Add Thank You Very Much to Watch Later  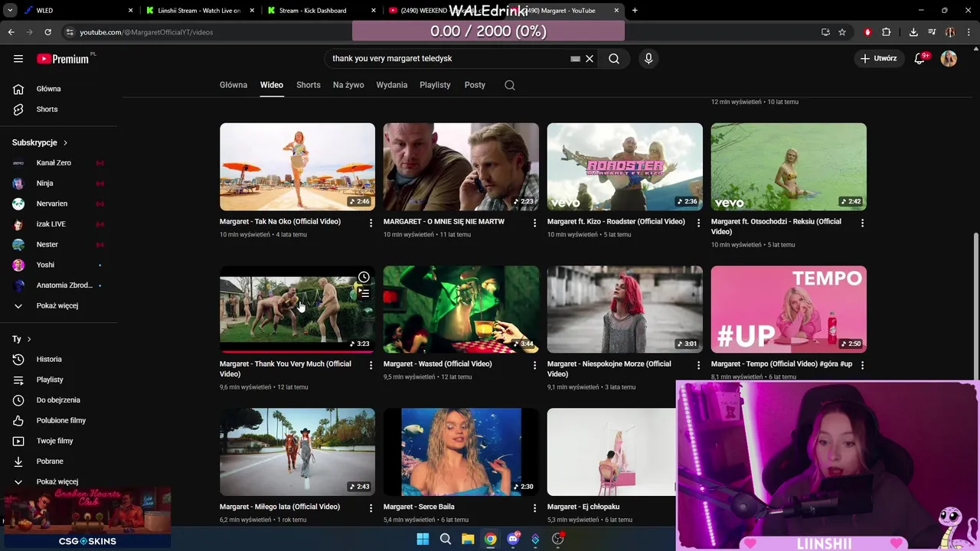tap(364, 277)
